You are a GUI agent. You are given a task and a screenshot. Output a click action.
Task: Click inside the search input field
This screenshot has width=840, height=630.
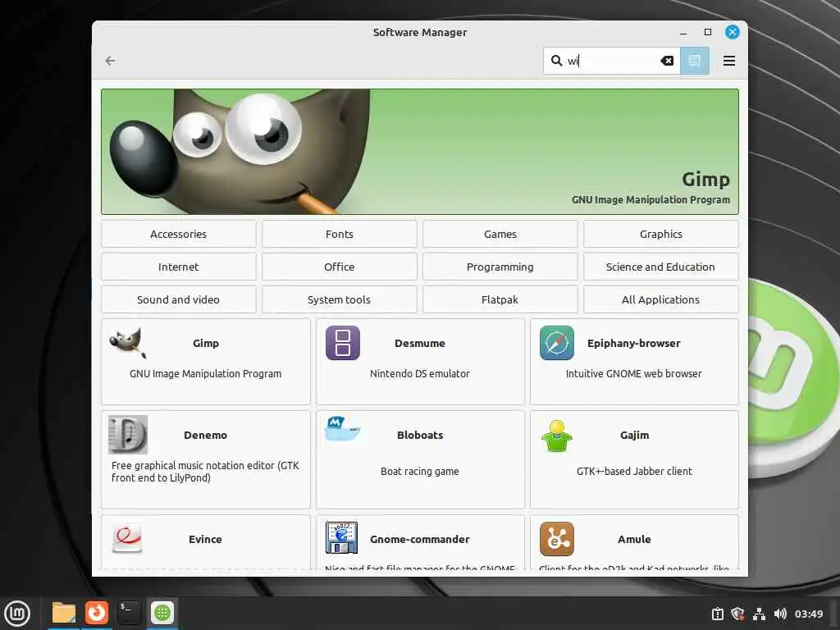click(611, 61)
